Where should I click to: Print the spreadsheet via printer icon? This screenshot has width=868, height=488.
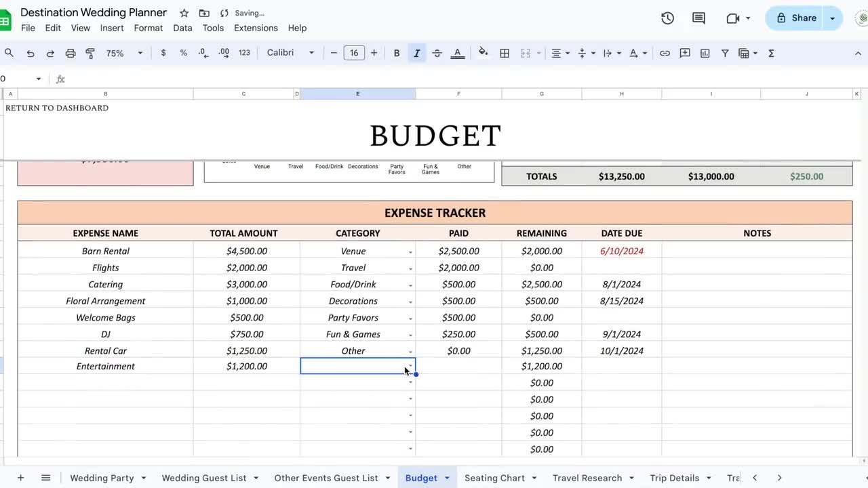(70, 53)
